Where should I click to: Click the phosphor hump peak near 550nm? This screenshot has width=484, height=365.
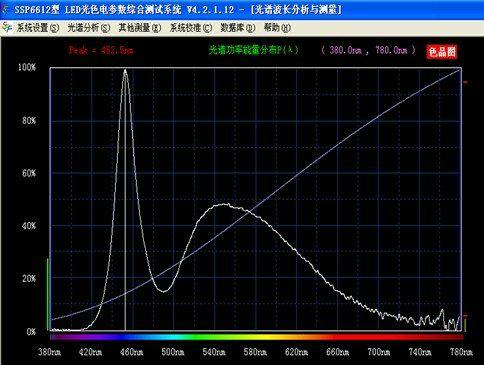224,204
